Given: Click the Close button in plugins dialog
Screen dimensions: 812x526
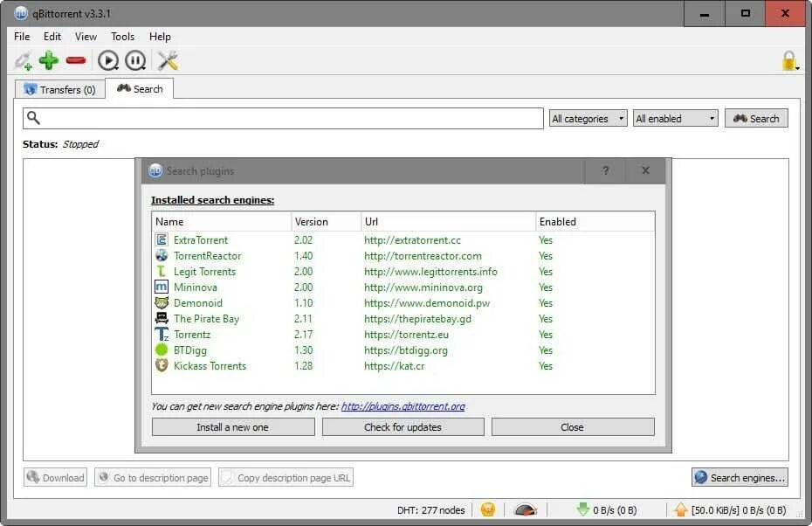Looking at the screenshot, I should click(x=572, y=427).
